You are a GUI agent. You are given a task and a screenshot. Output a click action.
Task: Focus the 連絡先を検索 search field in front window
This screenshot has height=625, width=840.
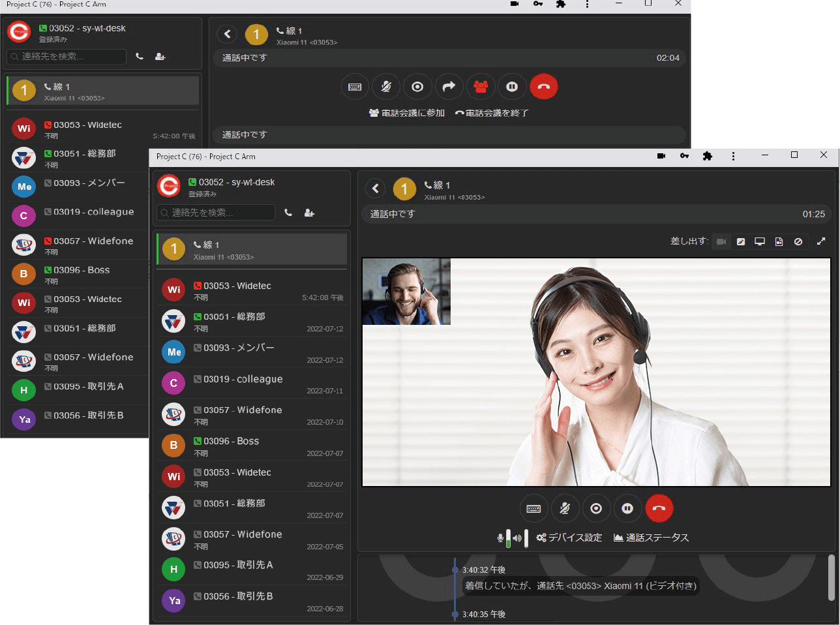216,213
